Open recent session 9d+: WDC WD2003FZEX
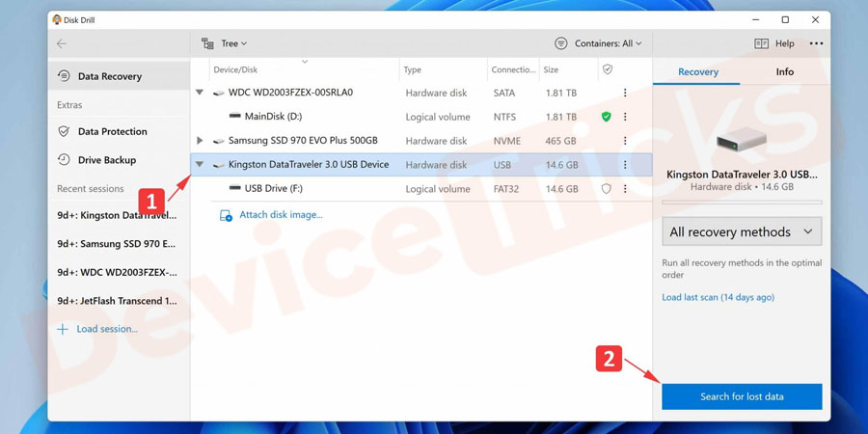The height and width of the screenshot is (434, 868). point(117,273)
